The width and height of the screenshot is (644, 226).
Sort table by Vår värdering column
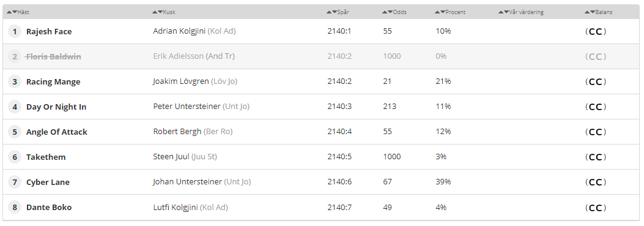[x=521, y=12]
